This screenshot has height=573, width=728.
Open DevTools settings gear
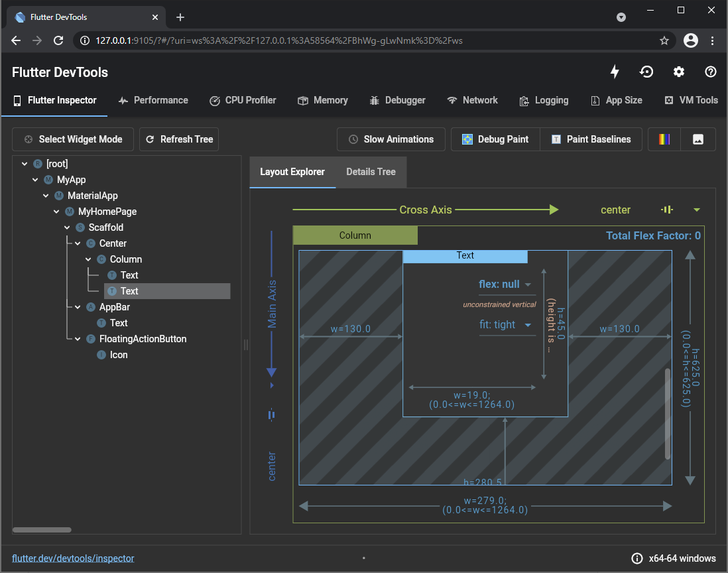click(679, 72)
